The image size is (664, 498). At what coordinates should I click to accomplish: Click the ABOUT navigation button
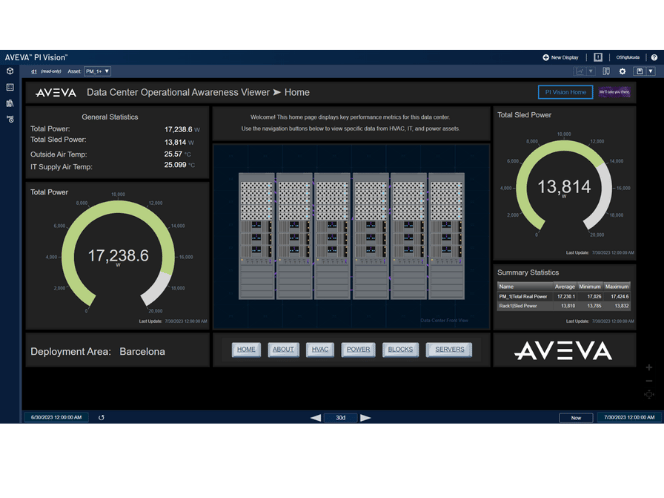pos(283,349)
